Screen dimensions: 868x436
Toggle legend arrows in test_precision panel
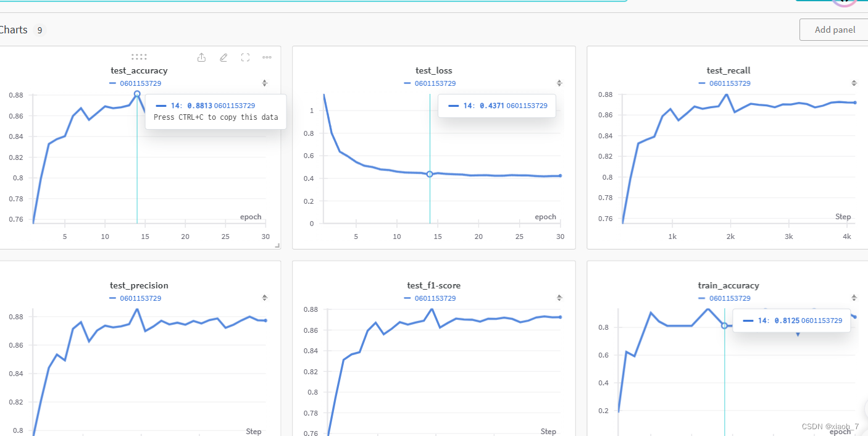265,298
